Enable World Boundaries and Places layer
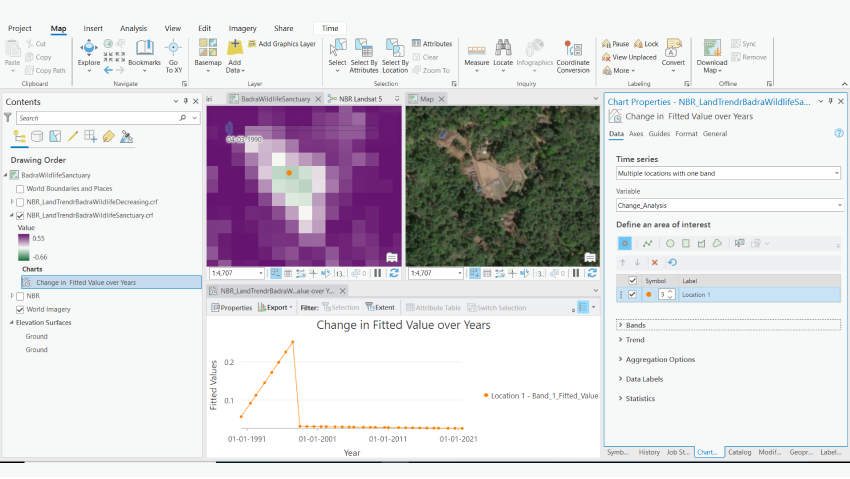 pyautogui.click(x=20, y=188)
